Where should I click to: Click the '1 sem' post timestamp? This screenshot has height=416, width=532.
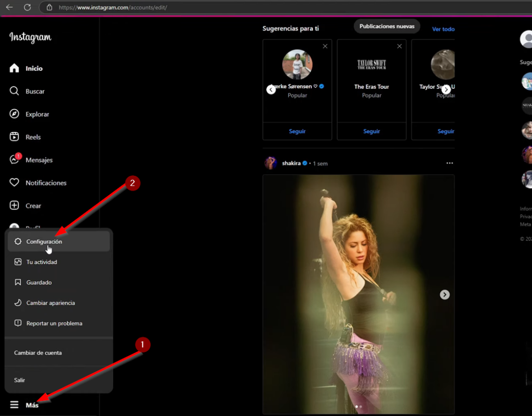tap(320, 163)
